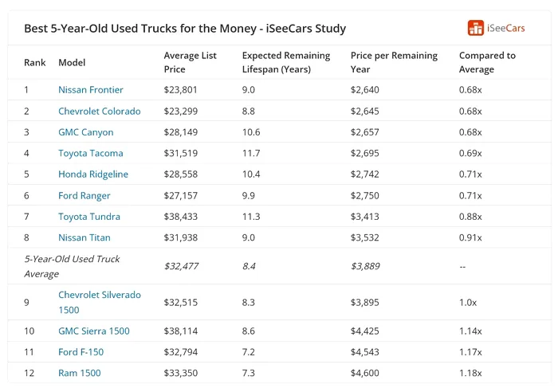Screen dimensions: 558x392
Task: Click the iSeeCars brand name text
Action: pyautogui.click(x=507, y=28)
